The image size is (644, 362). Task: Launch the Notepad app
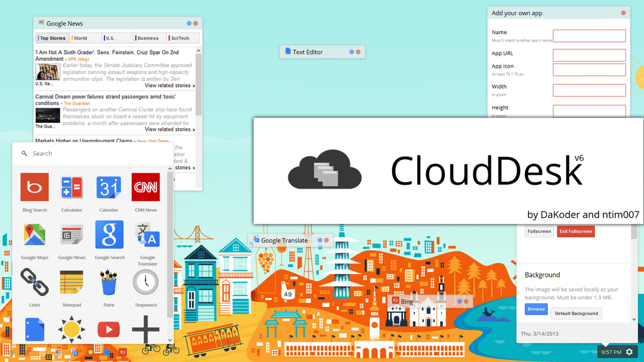click(x=72, y=282)
